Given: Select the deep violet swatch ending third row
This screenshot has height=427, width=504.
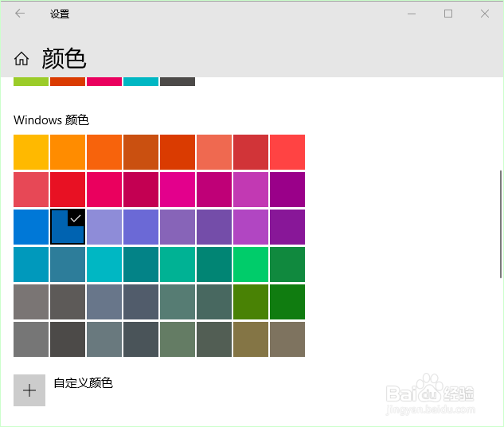Looking at the screenshot, I should [287, 227].
